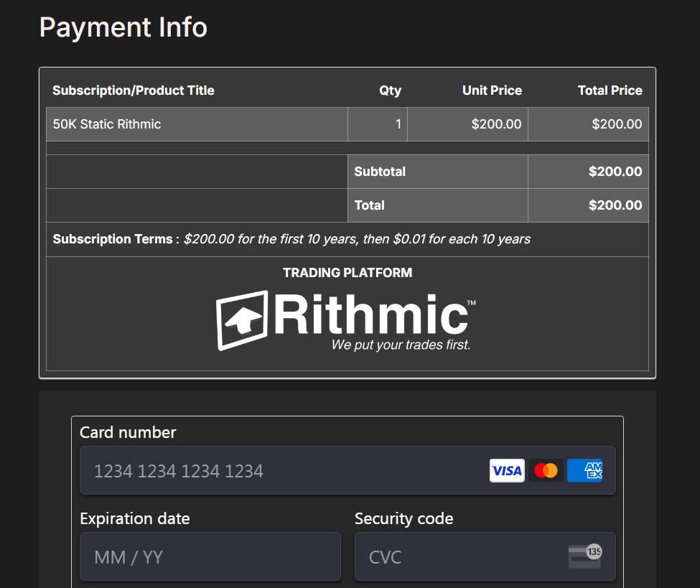
Task: Click the Security code CVC field
Action: point(485,556)
